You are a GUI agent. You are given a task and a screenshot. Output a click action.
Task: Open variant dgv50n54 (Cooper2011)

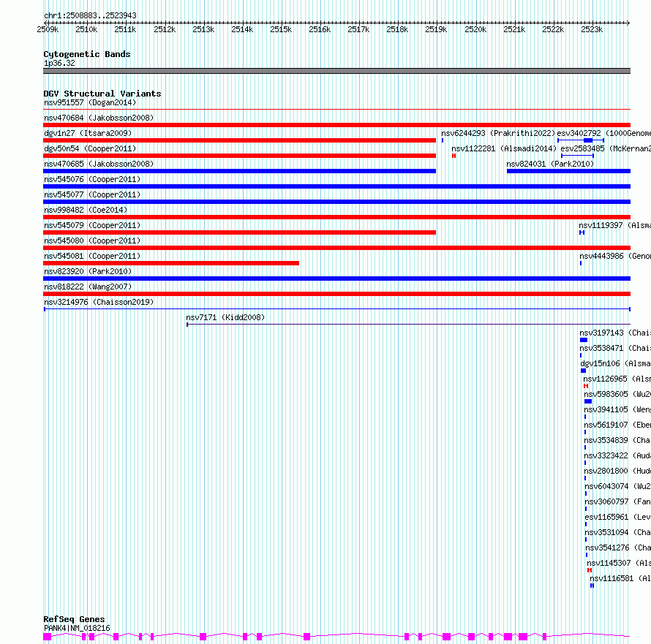90,148
